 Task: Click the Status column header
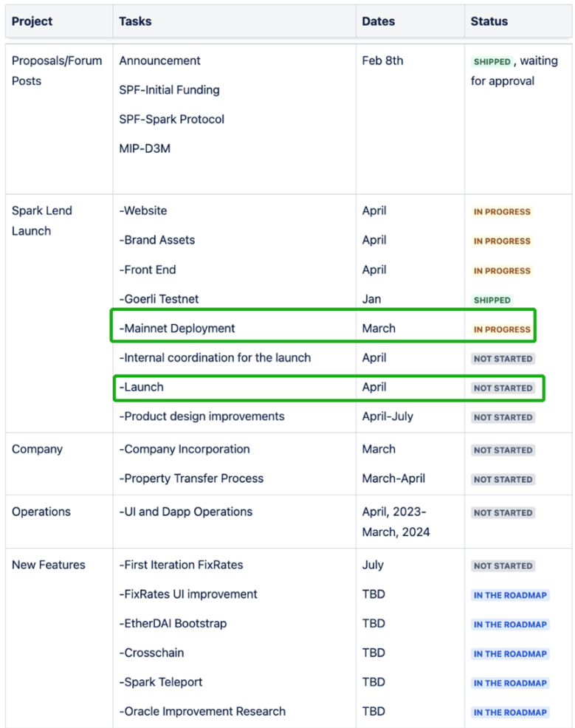coord(489,21)
